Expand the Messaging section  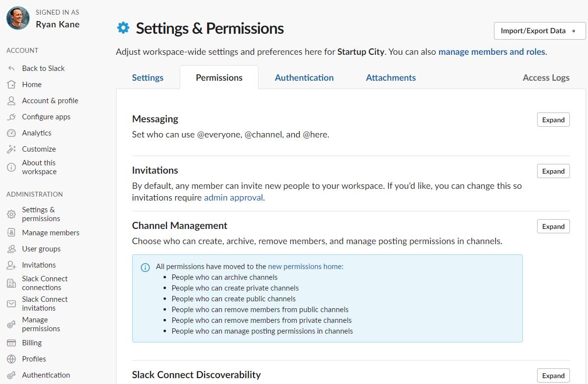point(553,120)
